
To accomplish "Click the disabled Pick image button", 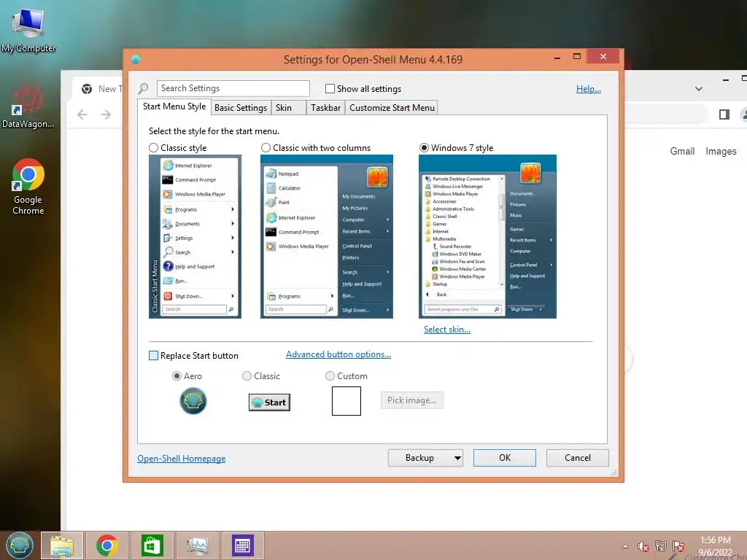I will [x=411, y=400].
